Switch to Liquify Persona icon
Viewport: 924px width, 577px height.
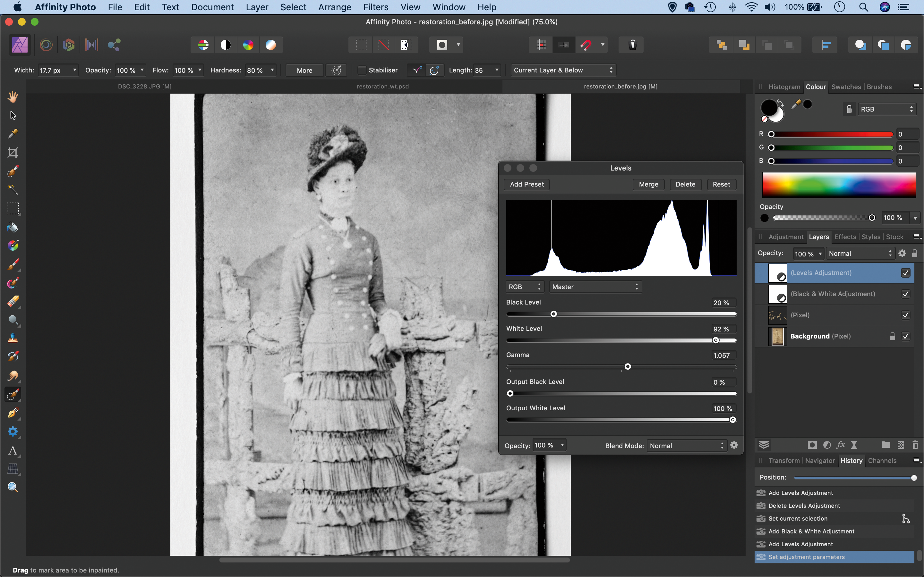click(46, 45)
